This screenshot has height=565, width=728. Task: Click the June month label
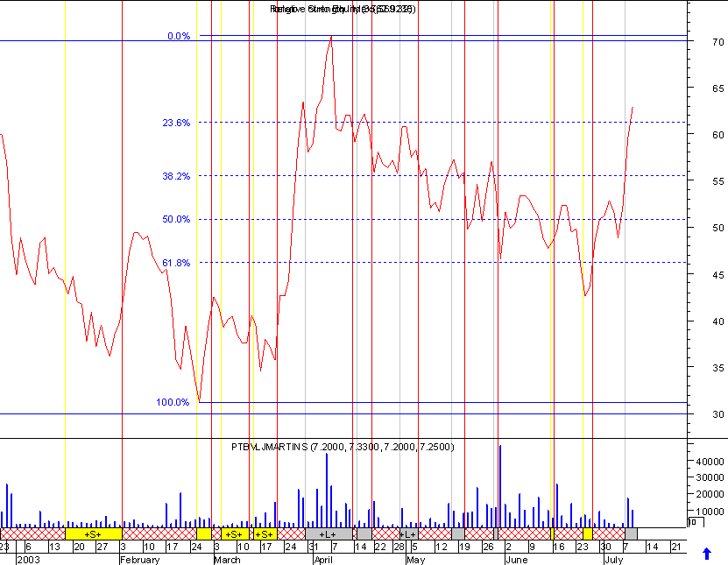click(516, 560)
